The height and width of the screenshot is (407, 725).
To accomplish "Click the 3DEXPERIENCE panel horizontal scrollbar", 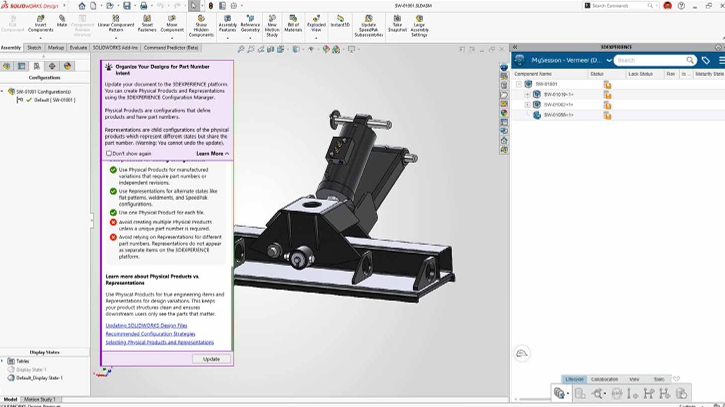I will click(x=535, y=399).
